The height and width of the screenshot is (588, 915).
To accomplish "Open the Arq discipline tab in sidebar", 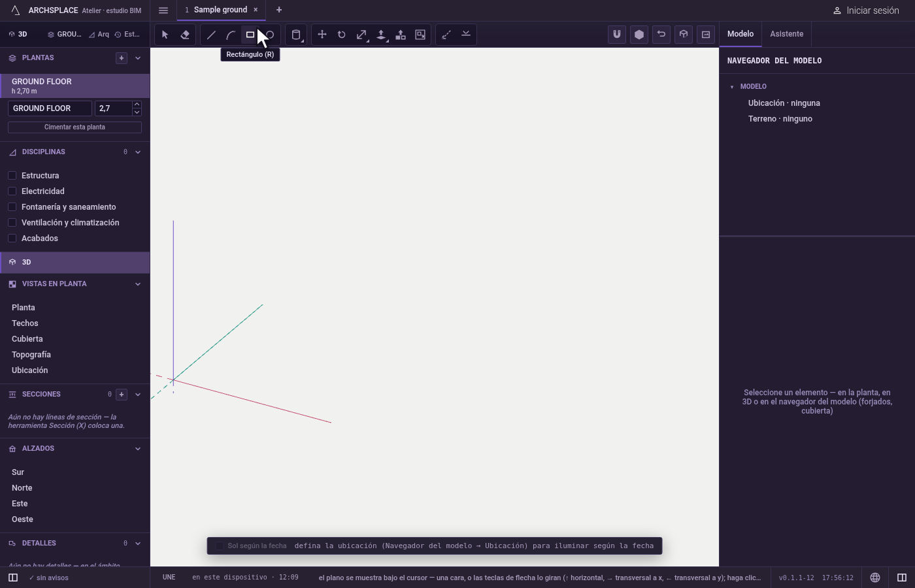I will [99, 35].
